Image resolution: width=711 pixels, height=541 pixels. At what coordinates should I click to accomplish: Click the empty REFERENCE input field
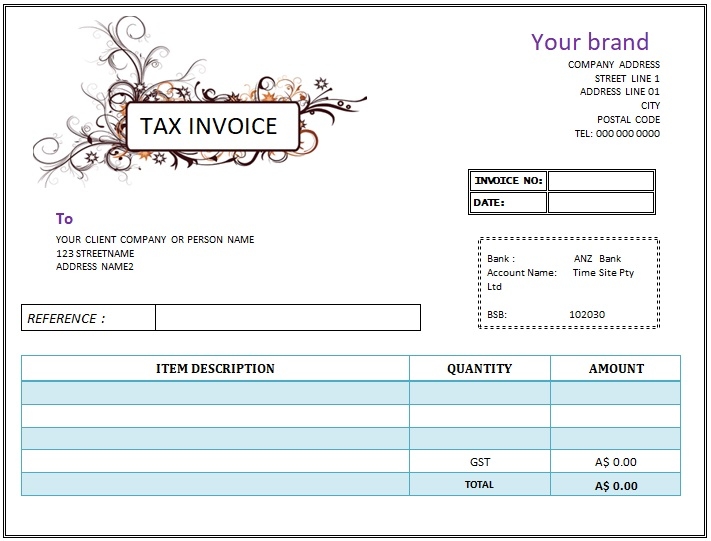point(287,318)
